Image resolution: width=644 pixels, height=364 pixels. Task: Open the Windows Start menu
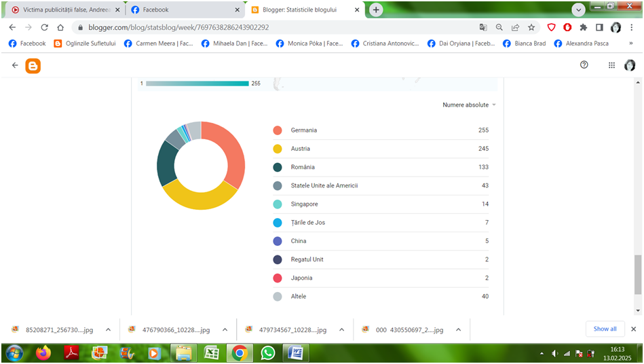pyautogui.click(x=14, y=353)
